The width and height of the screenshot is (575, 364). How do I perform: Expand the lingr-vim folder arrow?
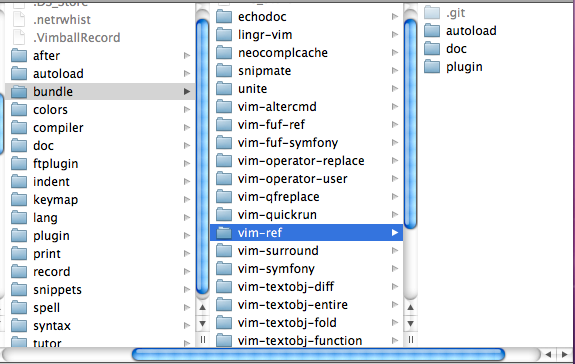(x=395, y=34)
